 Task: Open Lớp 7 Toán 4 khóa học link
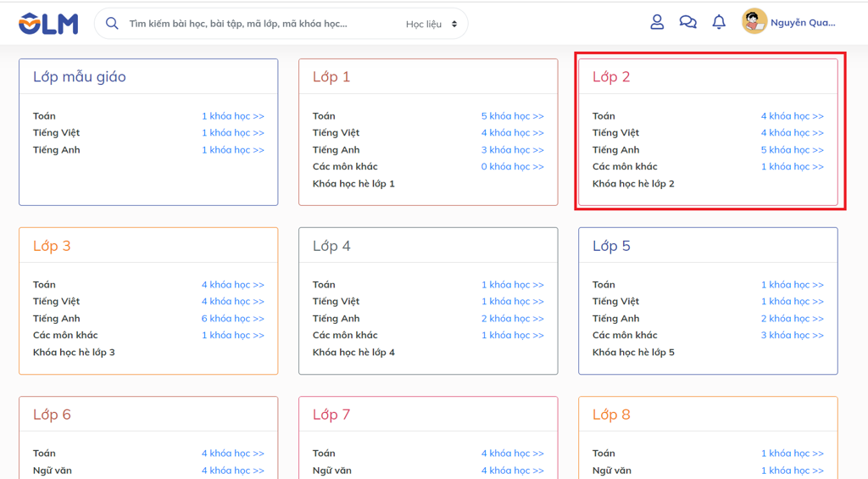[512, 453]
